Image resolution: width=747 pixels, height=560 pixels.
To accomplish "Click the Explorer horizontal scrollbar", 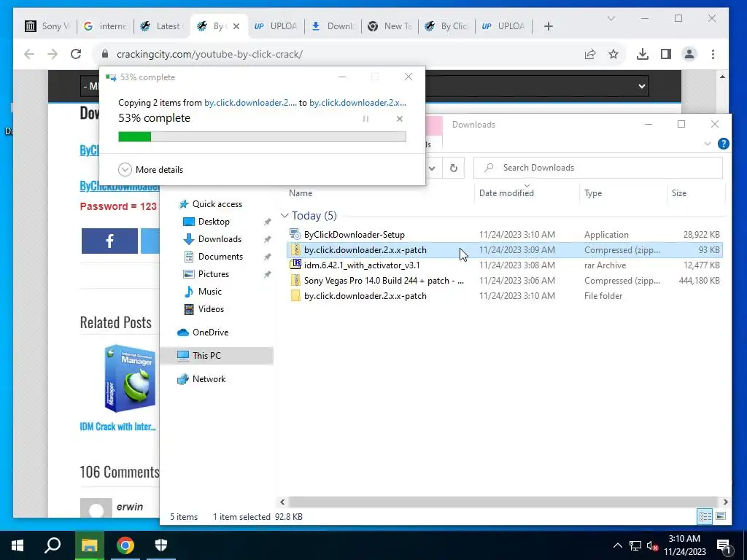I will (x=503, y=502).
